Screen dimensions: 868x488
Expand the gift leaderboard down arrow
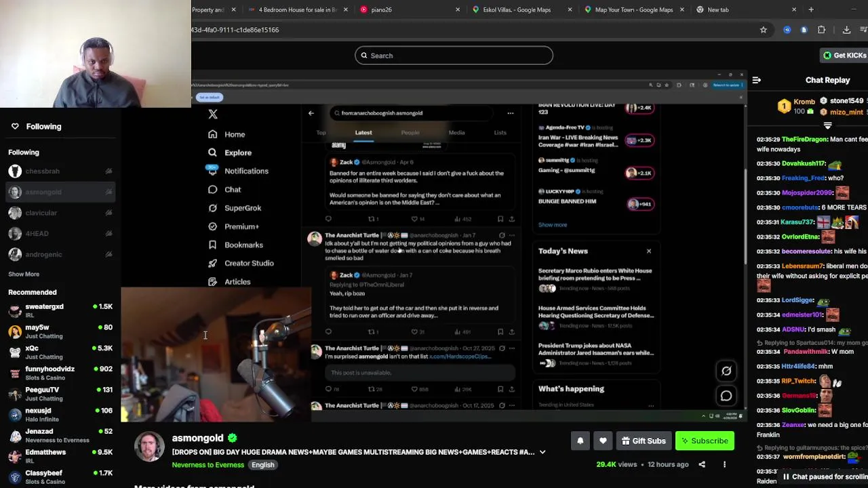tap(827, 125)
